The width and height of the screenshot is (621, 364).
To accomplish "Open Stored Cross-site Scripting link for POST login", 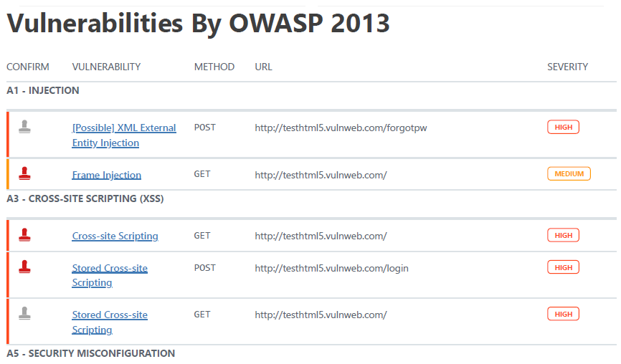I will click(110, 275).
